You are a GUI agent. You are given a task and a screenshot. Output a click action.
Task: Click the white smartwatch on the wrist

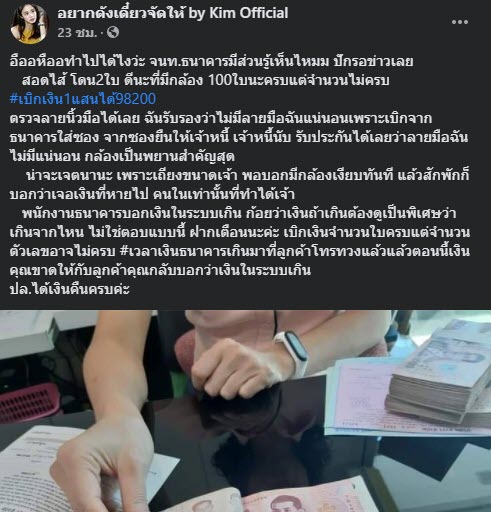293,354
